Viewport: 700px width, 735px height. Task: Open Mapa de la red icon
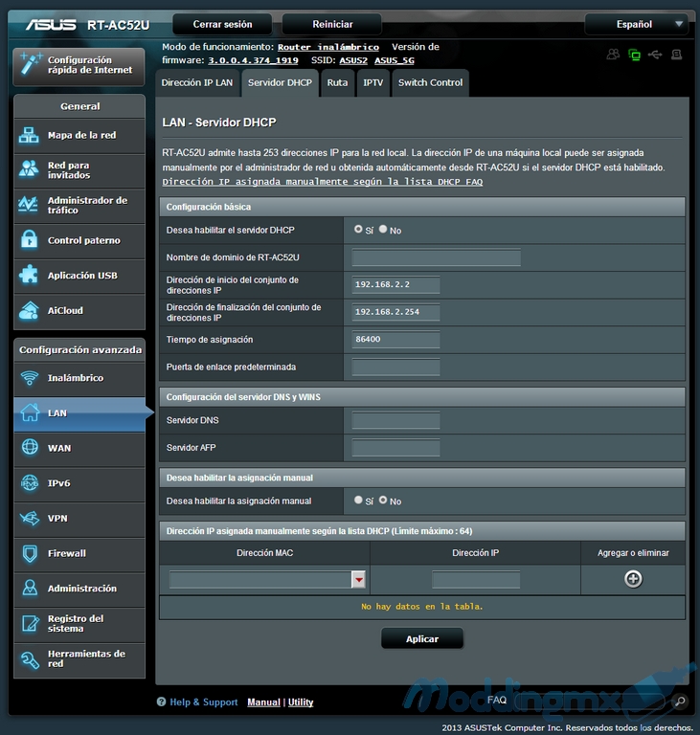click(29, 136)
